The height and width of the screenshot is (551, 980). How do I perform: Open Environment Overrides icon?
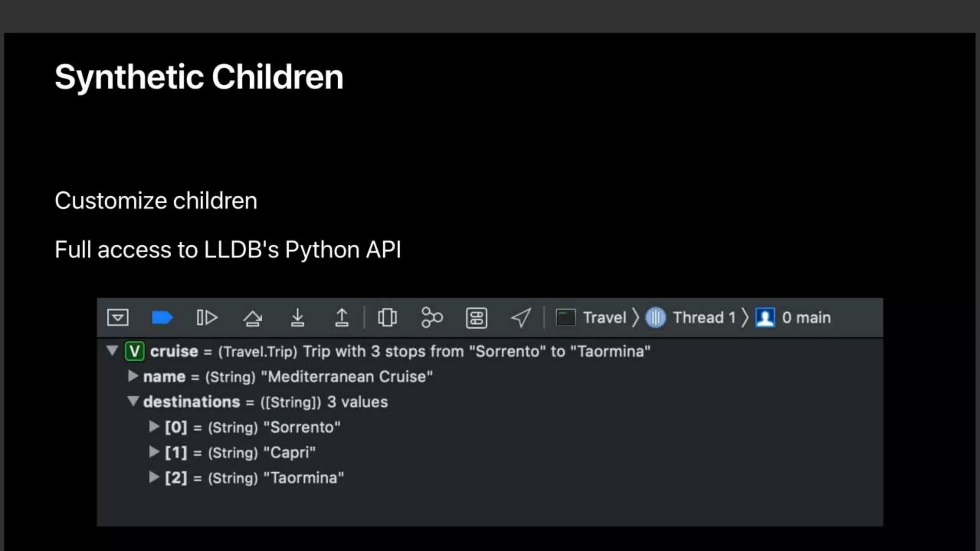477,318
